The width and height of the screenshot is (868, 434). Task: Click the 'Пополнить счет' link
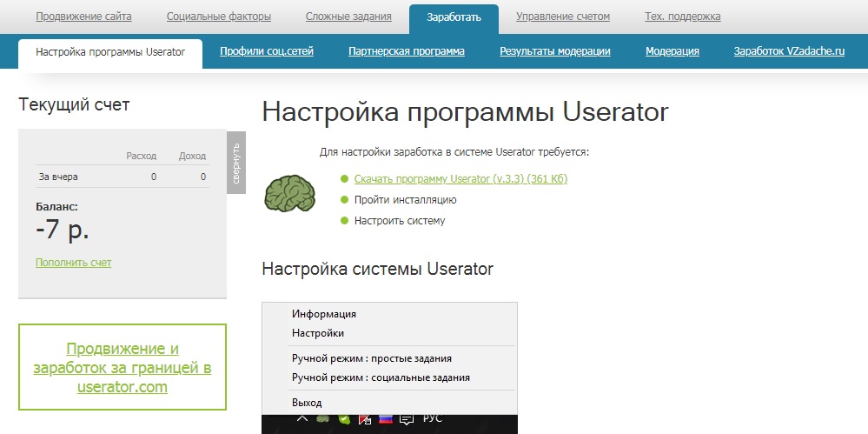click(x=74, y=262)
